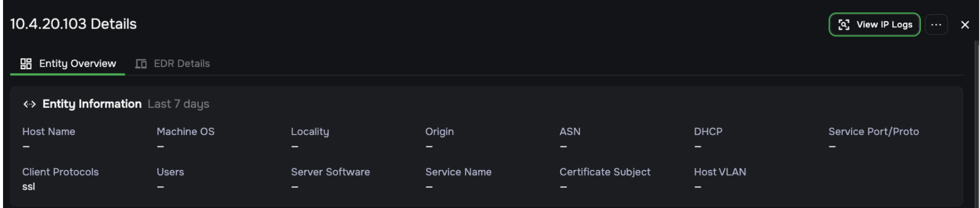Click the 10.4.20.103 Details title
980x208 pixels.
(x=73, y=24)
